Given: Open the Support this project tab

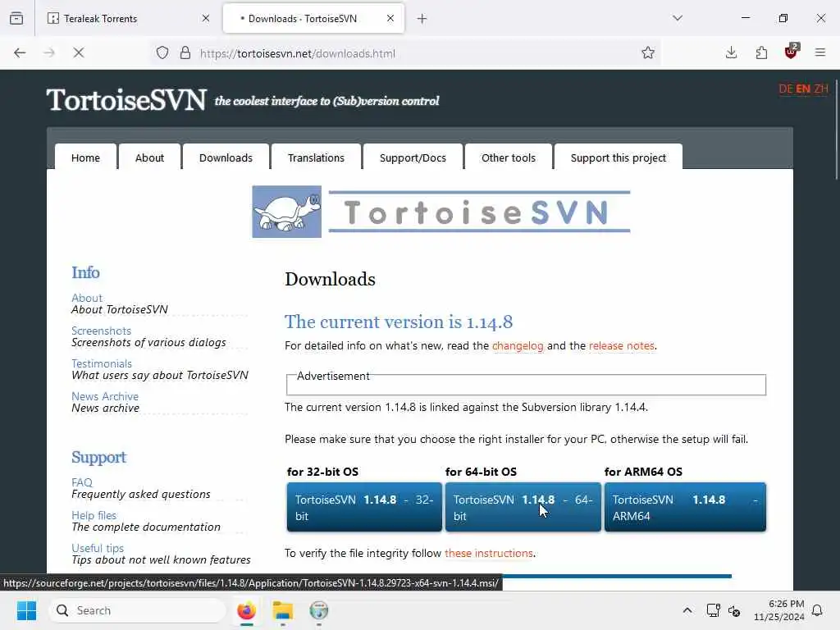Looking at the screenshot, I should click(619, 157).
